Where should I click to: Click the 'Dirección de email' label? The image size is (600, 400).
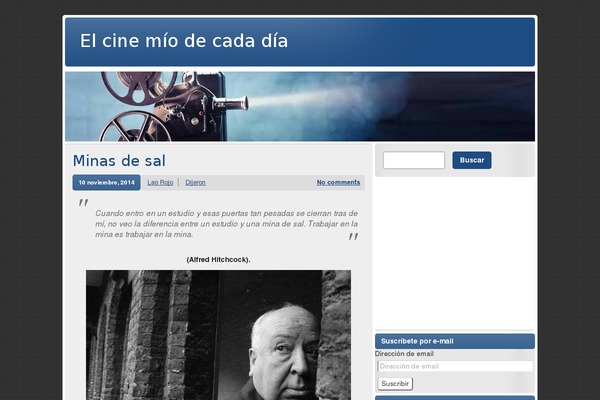click(404, 354)
